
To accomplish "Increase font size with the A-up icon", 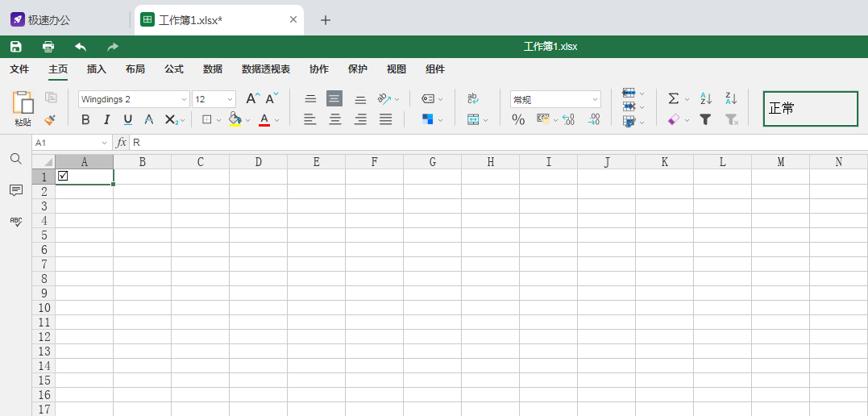I will 253,98.
